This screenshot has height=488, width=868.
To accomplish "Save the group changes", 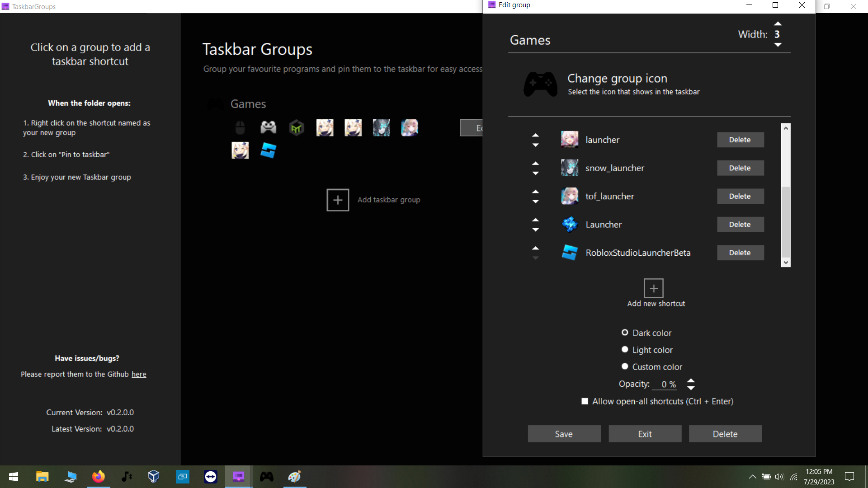I will pos(564,433).
